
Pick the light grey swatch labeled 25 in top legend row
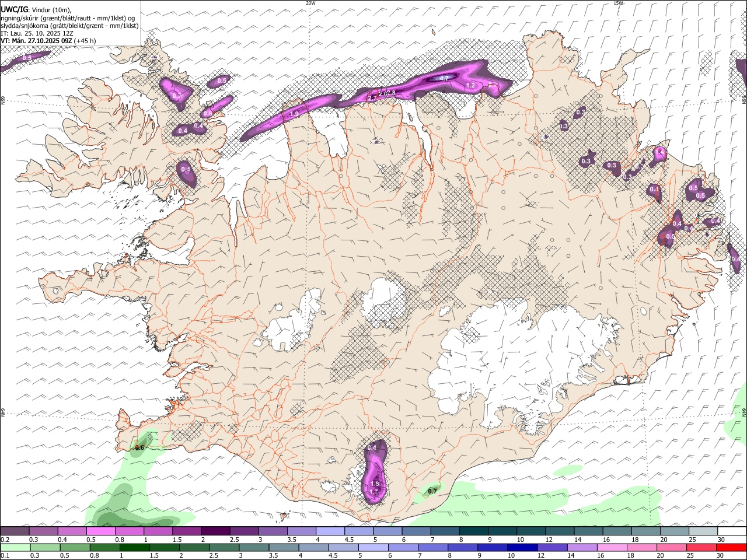pyautogui.click(x=703, y=531)
